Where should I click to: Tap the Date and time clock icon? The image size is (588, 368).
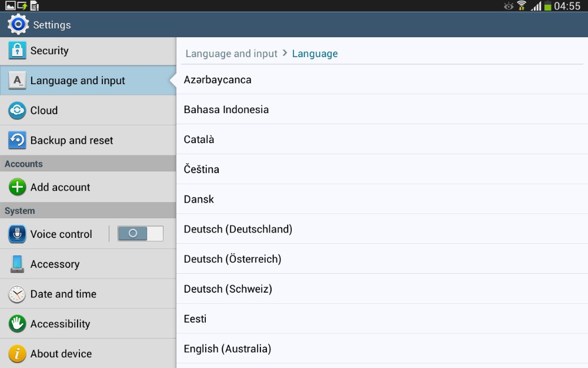[17, 294]
